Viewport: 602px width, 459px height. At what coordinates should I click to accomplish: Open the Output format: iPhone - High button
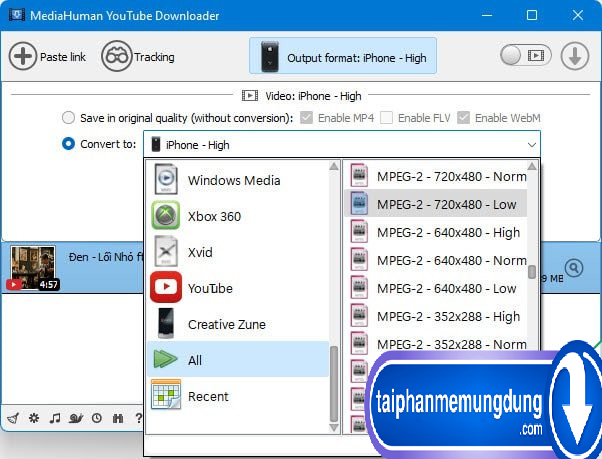coord(343,56)
